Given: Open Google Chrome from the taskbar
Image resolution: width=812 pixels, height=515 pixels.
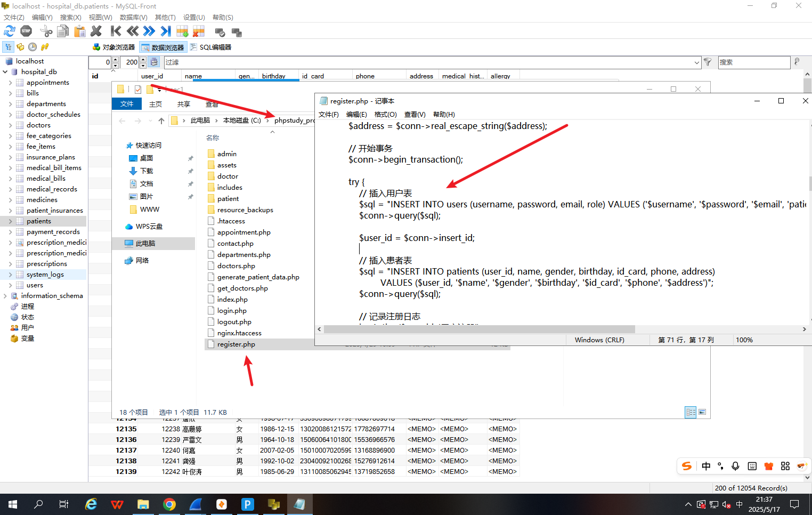Looking at the screenshot, I should [x=169, y=504].
